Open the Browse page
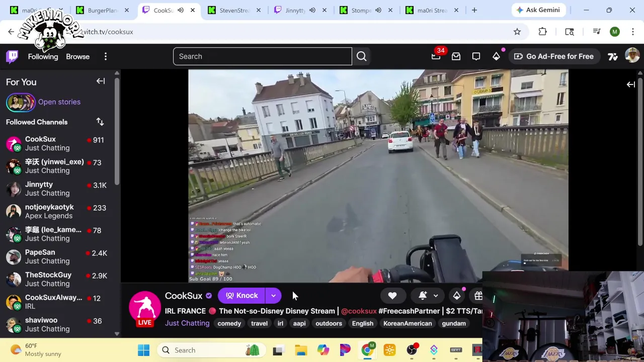 (x=77, y=56)
